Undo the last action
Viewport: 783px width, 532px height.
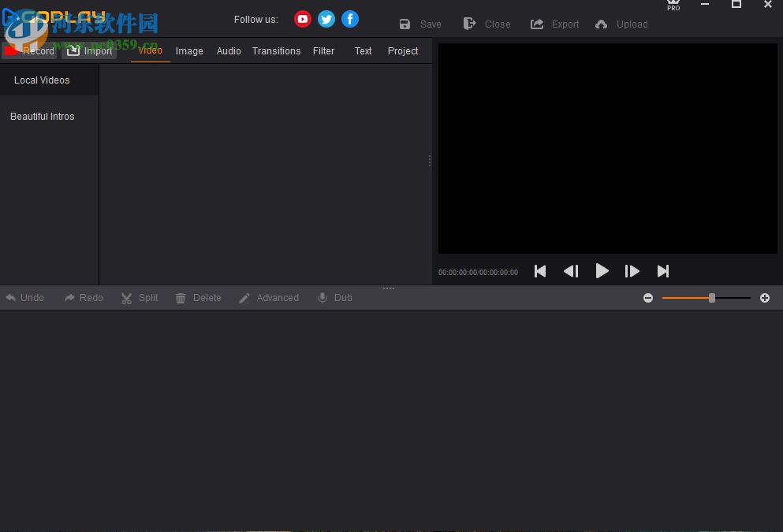coord(24,298)
